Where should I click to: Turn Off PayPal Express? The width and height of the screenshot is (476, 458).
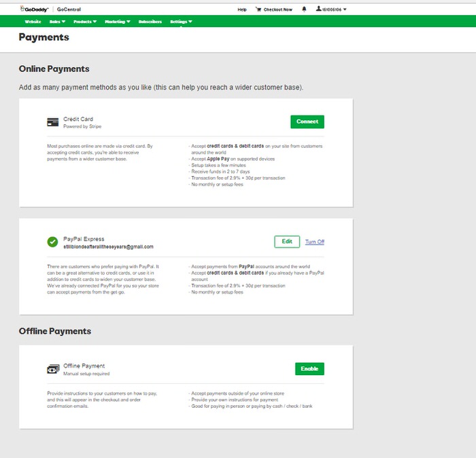click(314, 242)
